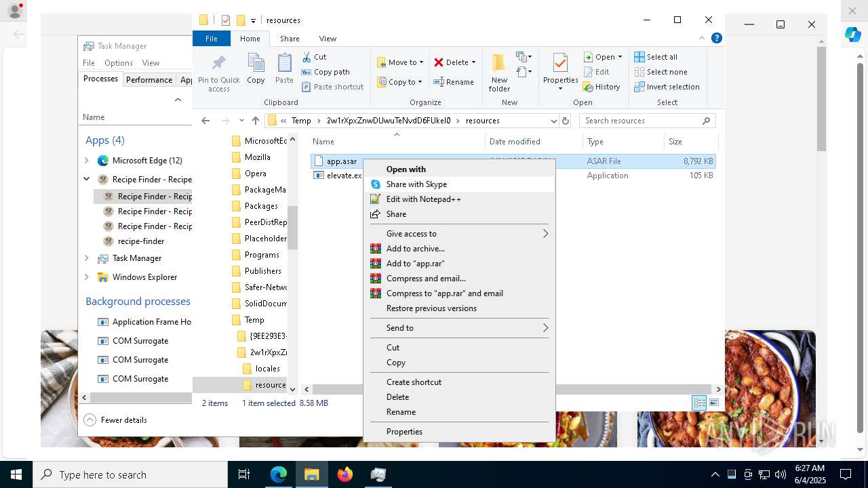Click Copy path in ribbon

pyautogui.click(x=325, y=72)
